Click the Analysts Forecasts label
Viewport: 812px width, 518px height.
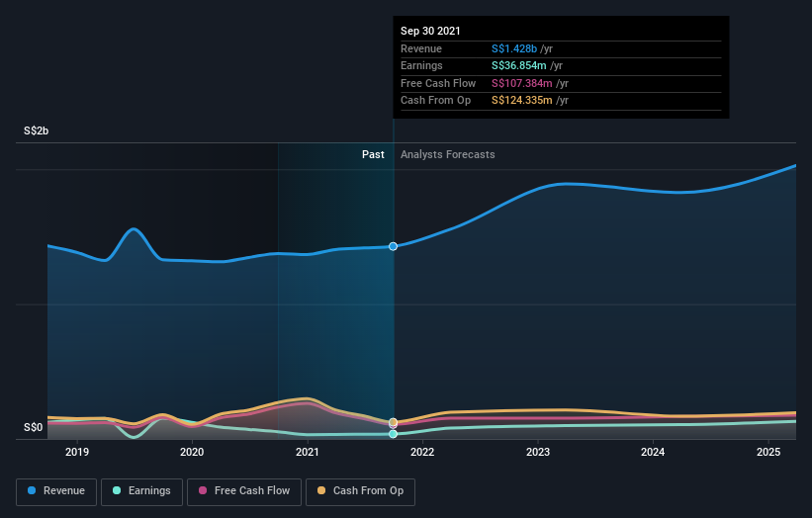pos(447,155)
